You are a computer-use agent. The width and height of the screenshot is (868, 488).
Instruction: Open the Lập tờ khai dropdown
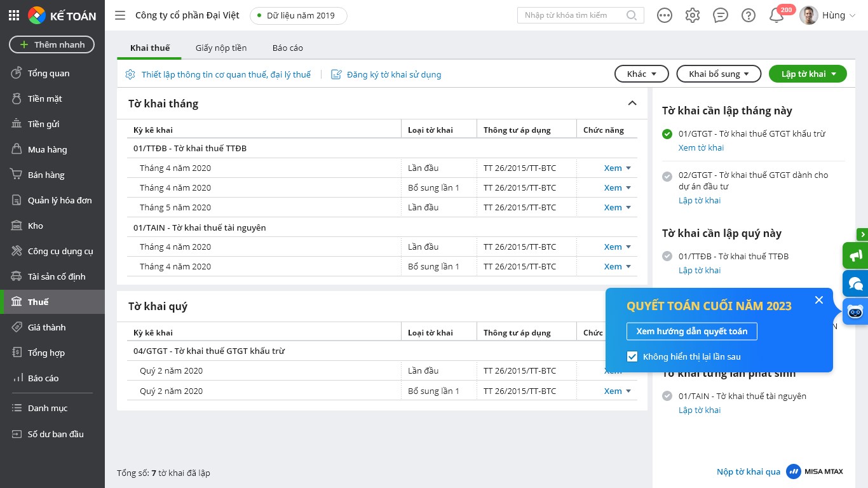[x=808, y=74]
